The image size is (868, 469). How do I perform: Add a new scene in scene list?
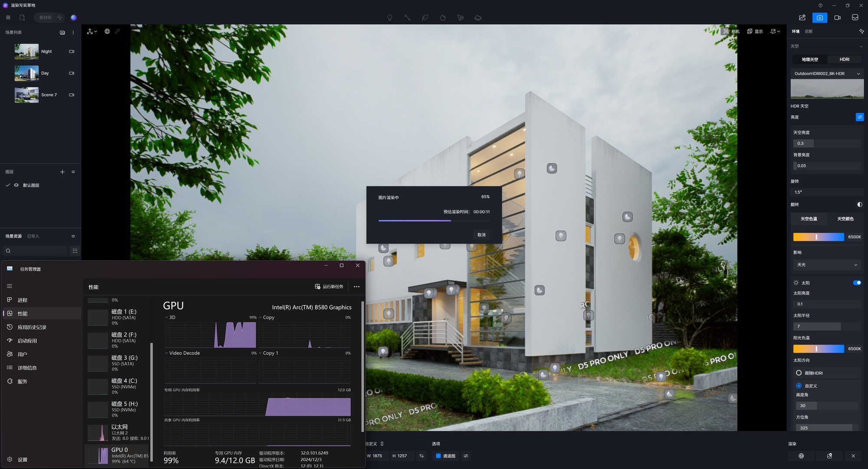[62, 33]
